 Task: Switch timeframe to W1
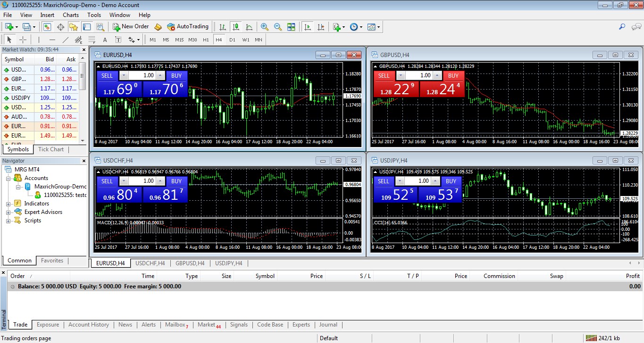click(246, 40)
